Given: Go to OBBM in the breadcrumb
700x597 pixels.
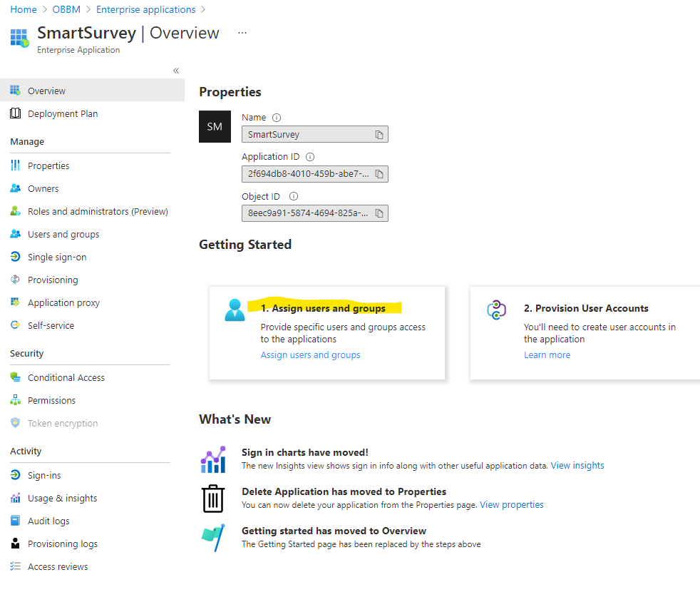Looking at the screenshot, I should tap(66, 9).
